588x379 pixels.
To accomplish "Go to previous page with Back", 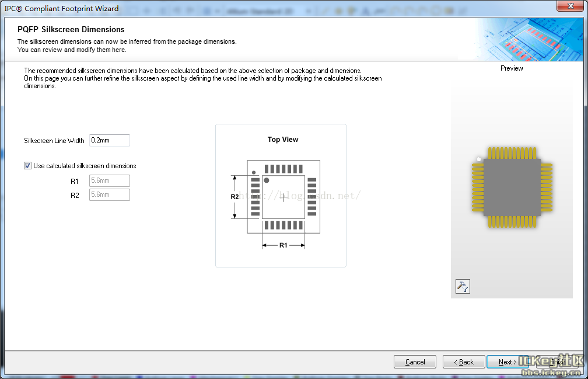I will click(x=464, y=362).
